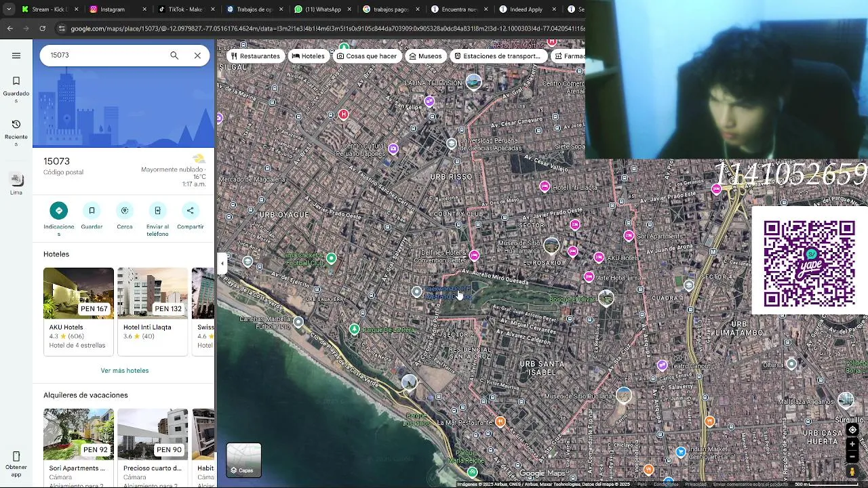Collapse the side panel arrow
The height and width of the screenshot is (488, 868).
(222, 264)
